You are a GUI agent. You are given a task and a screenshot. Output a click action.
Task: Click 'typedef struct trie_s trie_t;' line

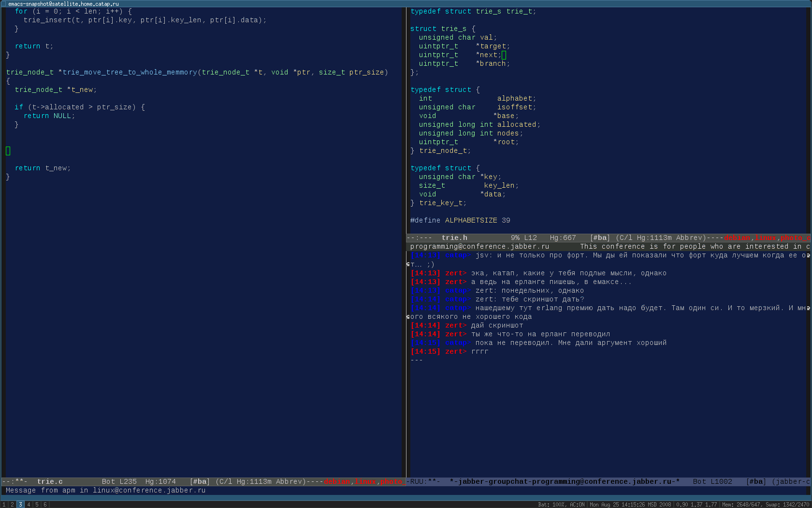click(x=473, y=11)
